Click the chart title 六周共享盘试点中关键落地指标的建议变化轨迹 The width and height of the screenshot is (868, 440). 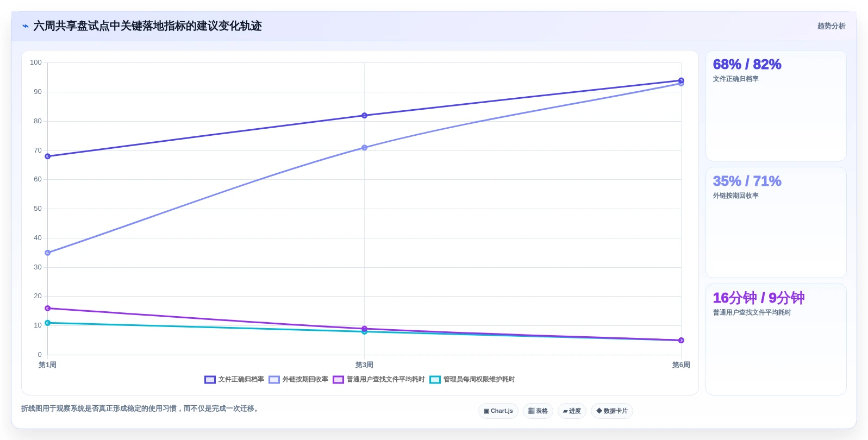(x=147, y=26)
